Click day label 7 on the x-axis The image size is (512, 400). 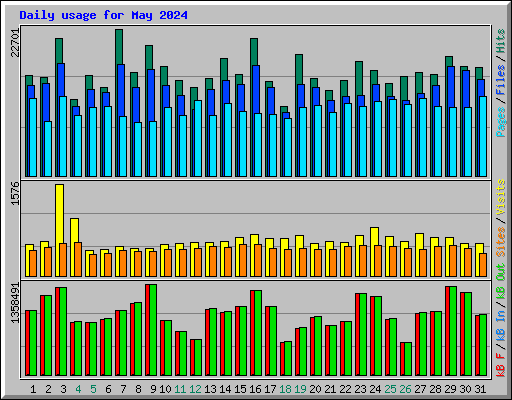pyautogui.click(x=123, y=389)
